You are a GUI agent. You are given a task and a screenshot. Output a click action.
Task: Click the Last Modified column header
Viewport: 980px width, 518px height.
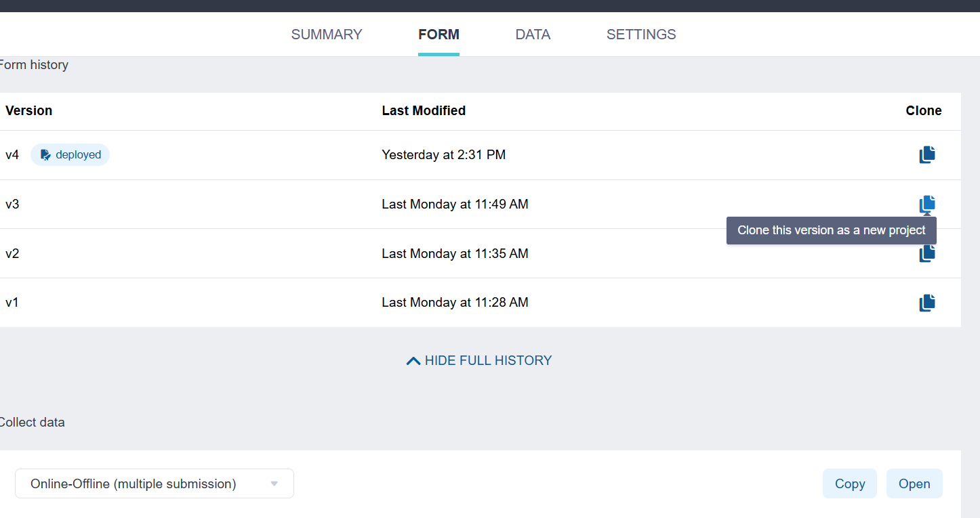424,110
